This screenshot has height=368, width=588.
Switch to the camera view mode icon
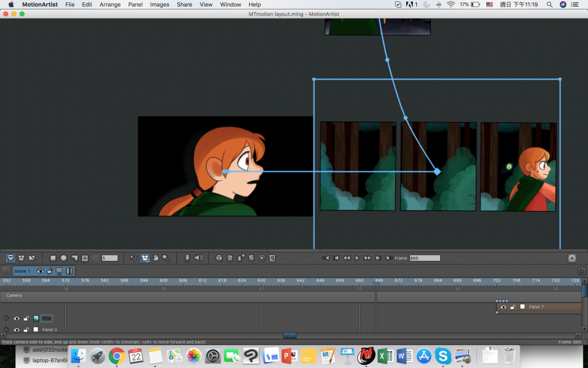(21, 258)
